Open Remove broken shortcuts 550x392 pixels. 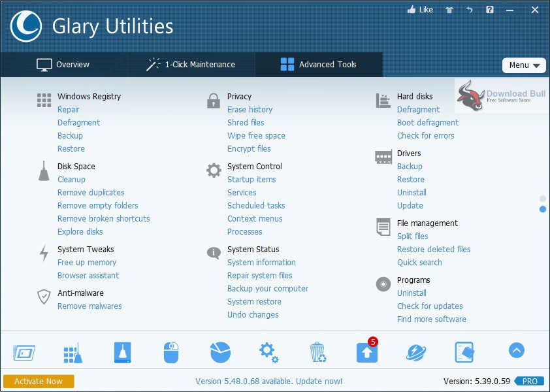103,219
